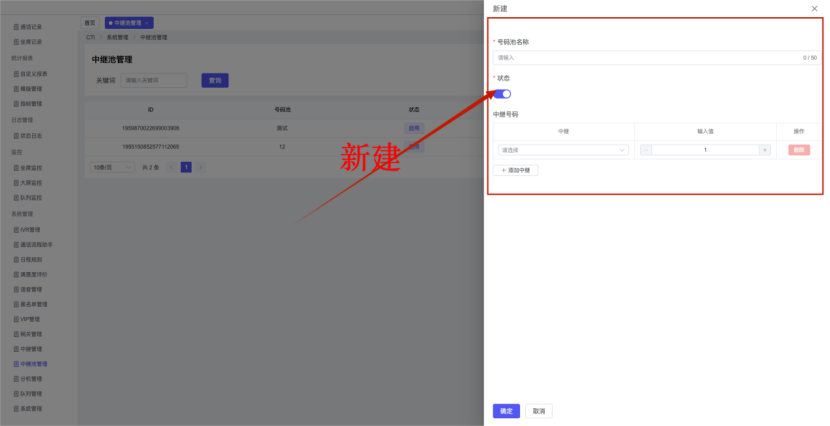Open 黑名单管理 in the sidebar

pos(34,304)
